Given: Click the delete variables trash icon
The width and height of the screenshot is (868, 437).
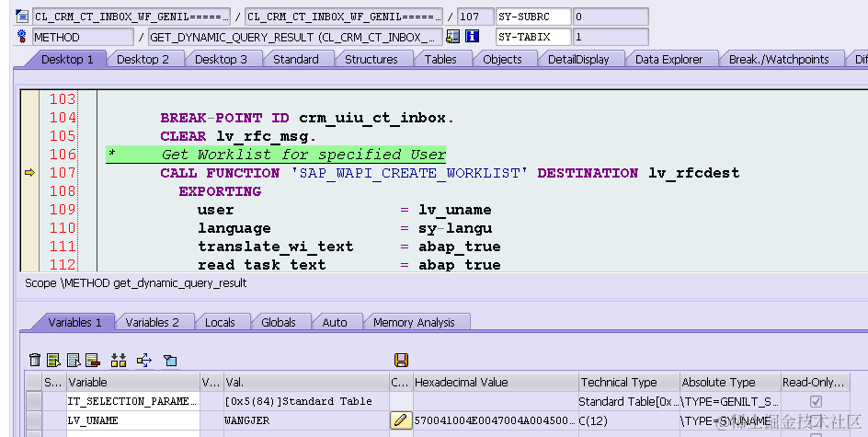Looking at the screenshot, I should 35,361.
